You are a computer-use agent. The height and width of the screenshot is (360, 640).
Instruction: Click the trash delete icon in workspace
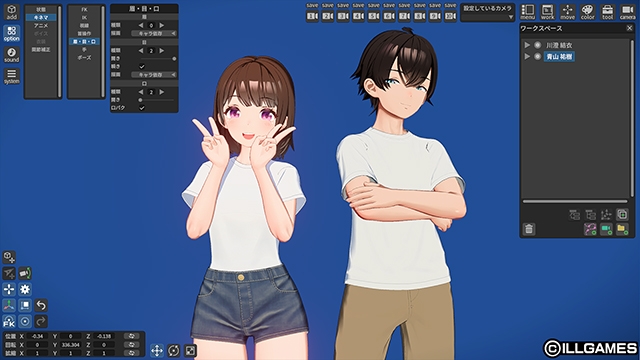pyautogui.click(x=529, y=229)
